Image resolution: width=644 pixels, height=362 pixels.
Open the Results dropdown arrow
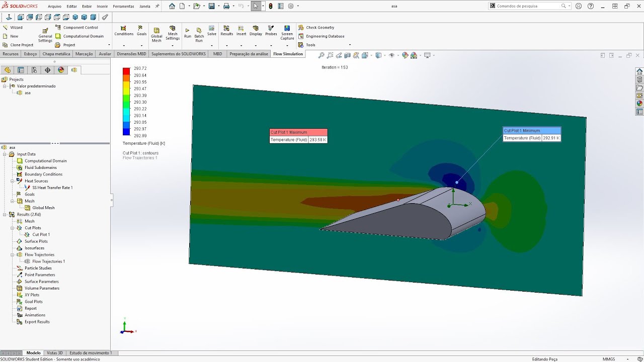(227, 45)
